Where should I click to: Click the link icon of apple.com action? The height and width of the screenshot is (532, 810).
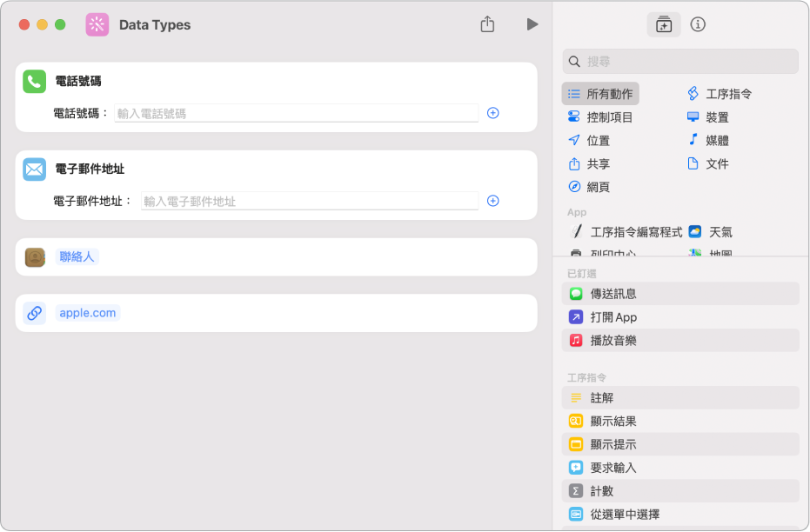click(35, 313)
